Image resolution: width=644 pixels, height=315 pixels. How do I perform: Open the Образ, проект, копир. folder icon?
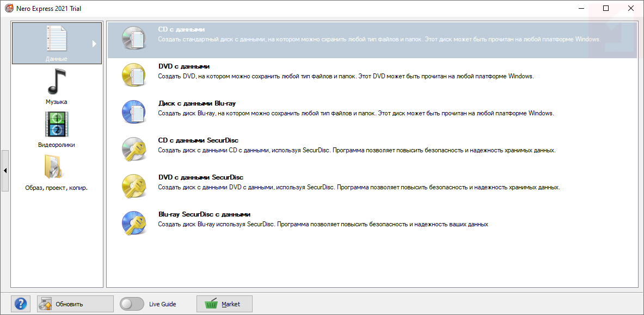54,166
